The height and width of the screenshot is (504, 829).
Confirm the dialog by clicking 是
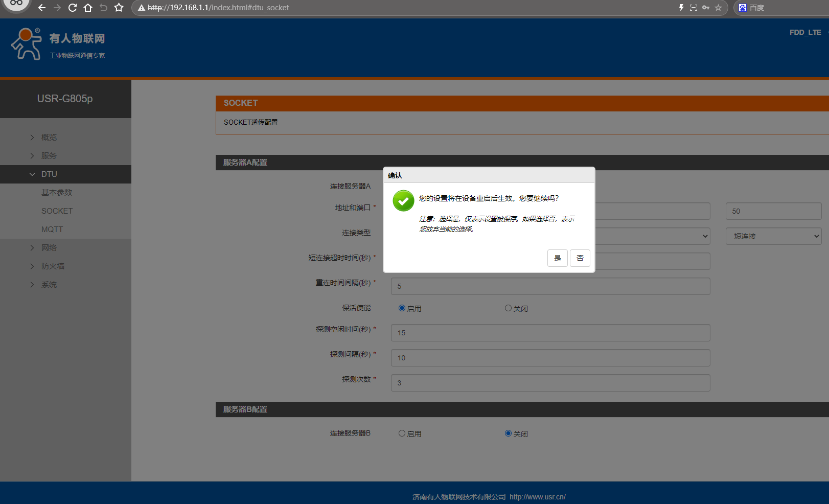[557, 258]
